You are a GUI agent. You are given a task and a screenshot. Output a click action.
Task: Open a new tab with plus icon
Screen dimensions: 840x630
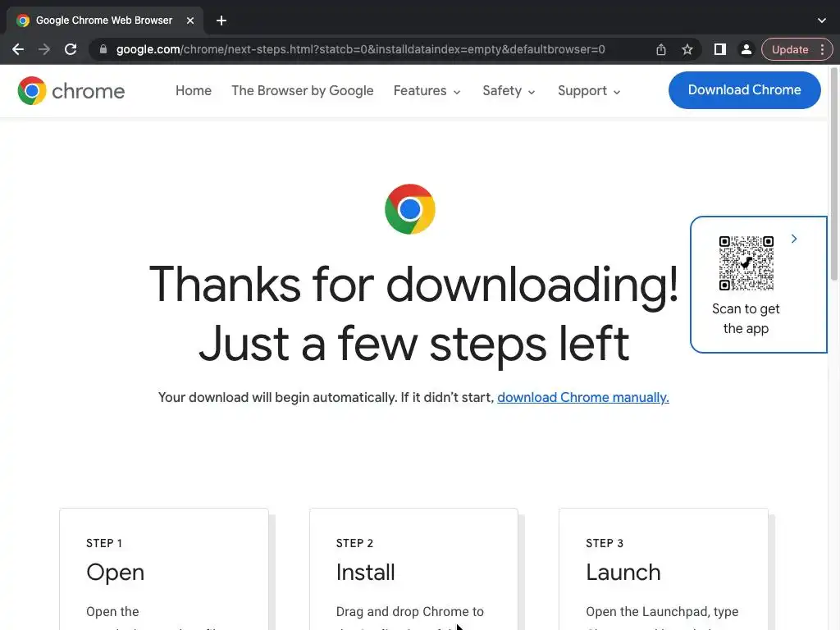click(x=221, y=21)
